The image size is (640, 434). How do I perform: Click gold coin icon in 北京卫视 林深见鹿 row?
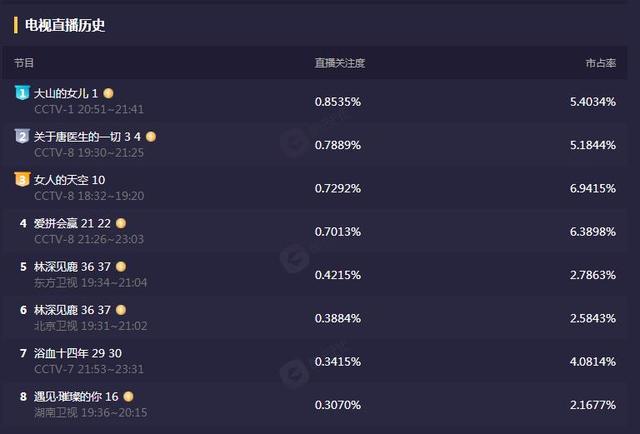tap(121, 310)
